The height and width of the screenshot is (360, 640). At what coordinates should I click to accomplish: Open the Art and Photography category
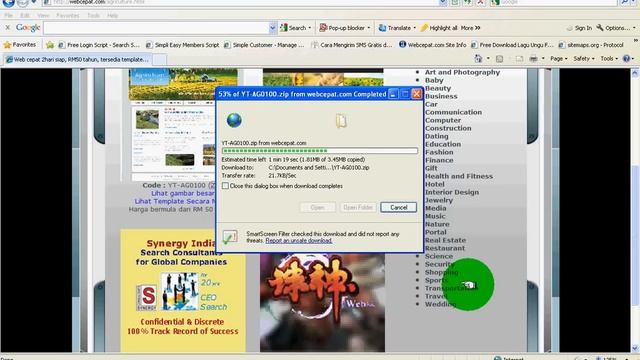point(462,72)
